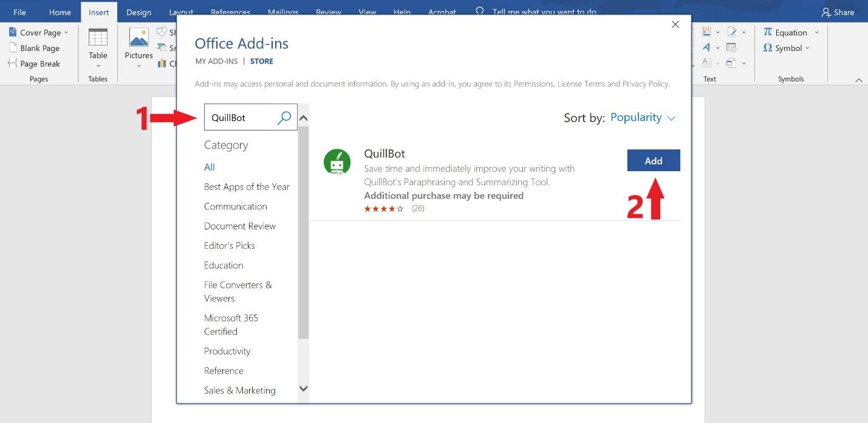
Task: Expand the Table dropdown arrow
Action: tap(98, 66)
